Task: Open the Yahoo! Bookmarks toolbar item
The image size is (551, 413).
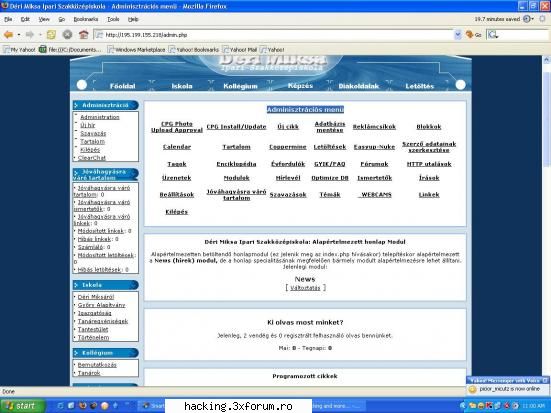Action: [x=194, y=50]
